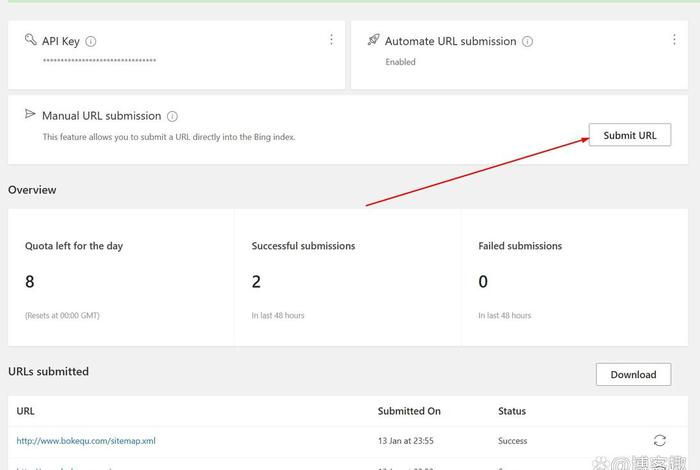Click the Status column header
This screenshot has width=700, height=470.
click(512, 411)
